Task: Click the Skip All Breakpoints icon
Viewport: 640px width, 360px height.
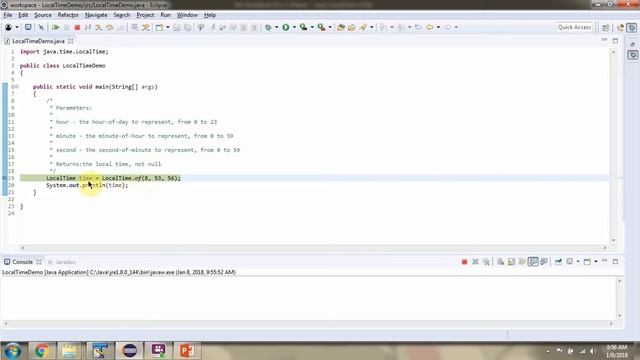Action: click(x=41, y=27)
